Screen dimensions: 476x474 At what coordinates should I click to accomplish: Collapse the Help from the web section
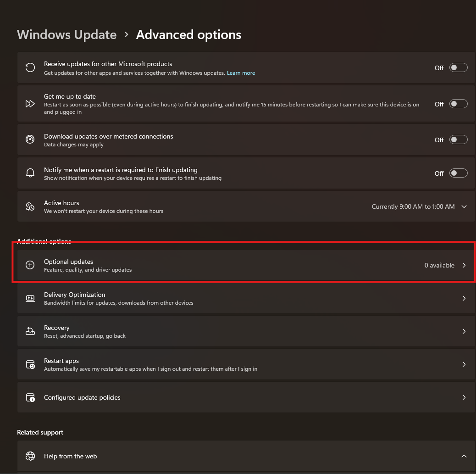coord(464,456)
